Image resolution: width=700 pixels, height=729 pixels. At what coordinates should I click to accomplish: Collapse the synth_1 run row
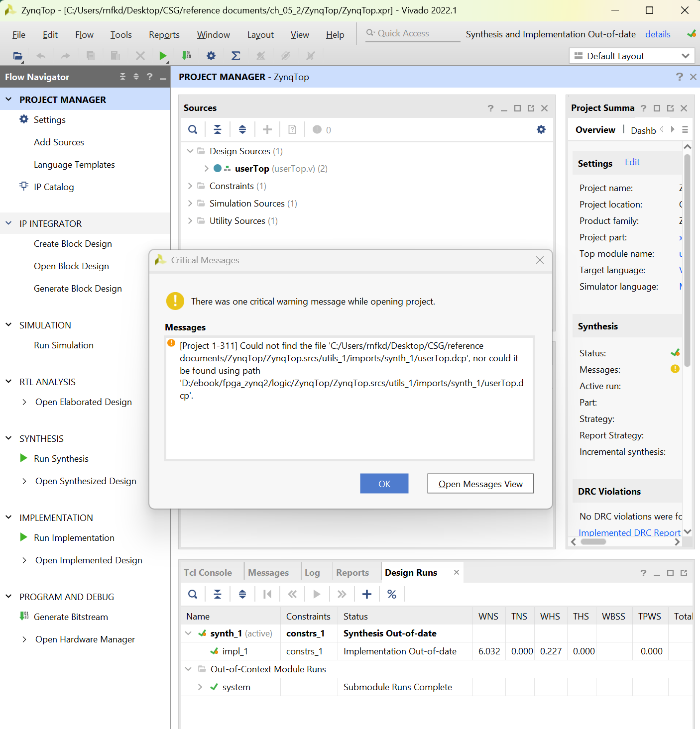pos(188,633)
